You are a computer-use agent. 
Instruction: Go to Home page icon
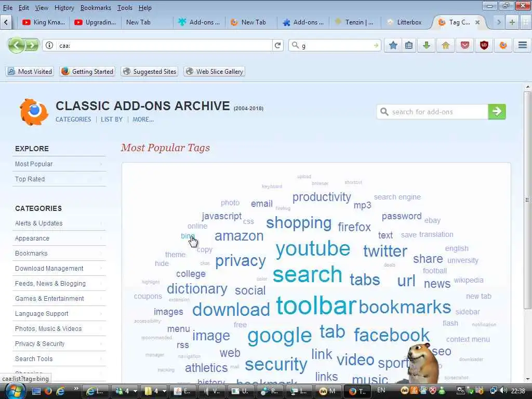(x=445, y=45)
